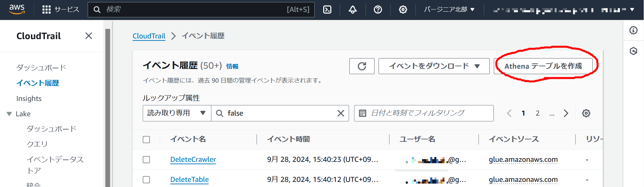This screenshot has height=187, width=644.
Task: Open console settings gear in top bar
Action: point(403,10)
